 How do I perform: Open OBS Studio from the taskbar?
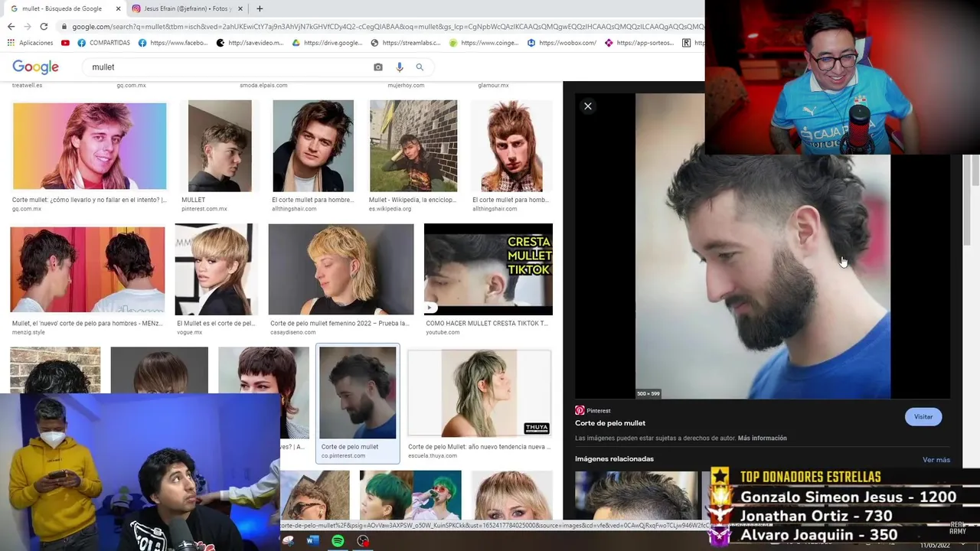point(363,541)
